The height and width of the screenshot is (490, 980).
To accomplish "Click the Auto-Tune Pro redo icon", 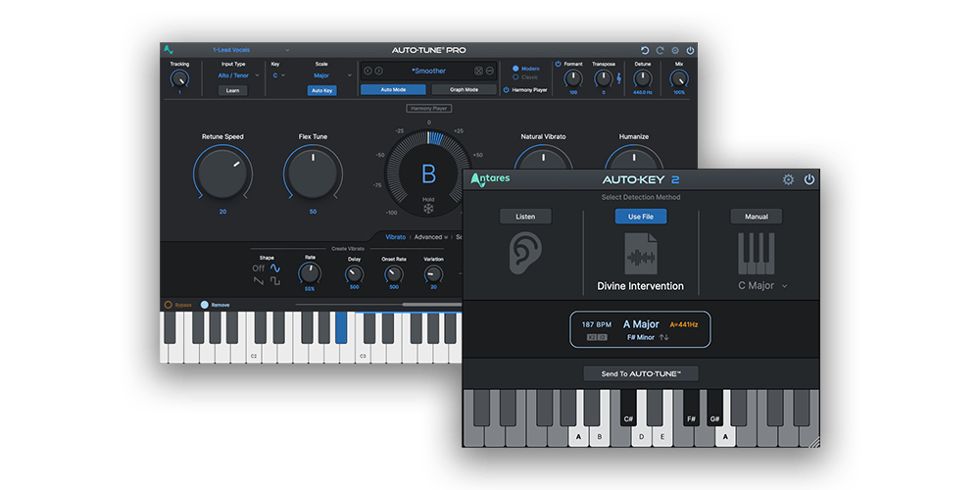I will (660, 51).
